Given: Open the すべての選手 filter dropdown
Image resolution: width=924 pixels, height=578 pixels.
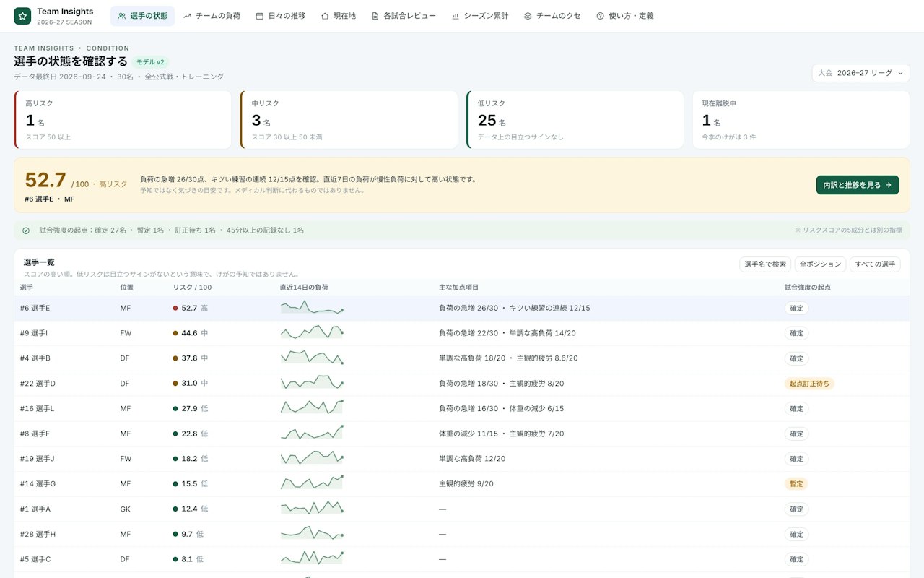Looking at the screenshot, I should [875, 264].
